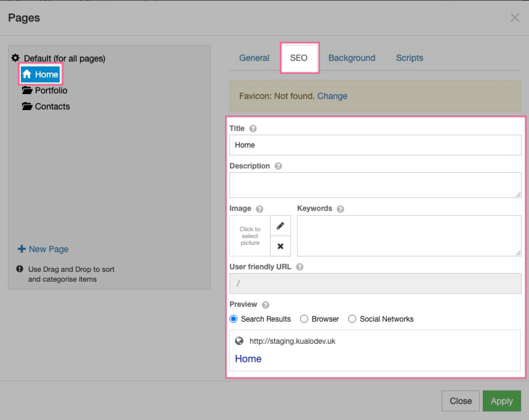Click the green Apply button
The height and width of the screenshot is (420, 529).
(502, 401)
